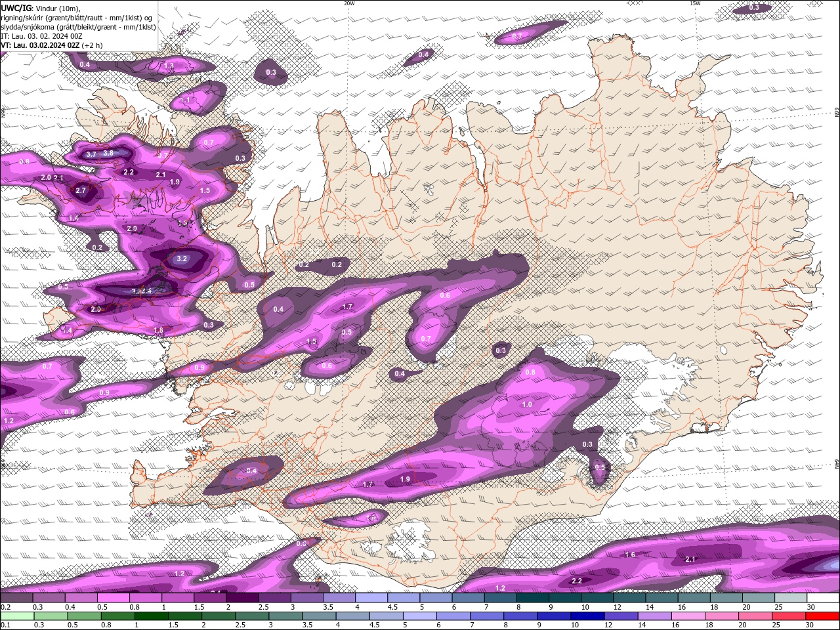Image resolution: width=840 pixels, height=630 pixels.
Task: Click the dark teal 9 swatch in snow legend
Action: click(565, 598)
